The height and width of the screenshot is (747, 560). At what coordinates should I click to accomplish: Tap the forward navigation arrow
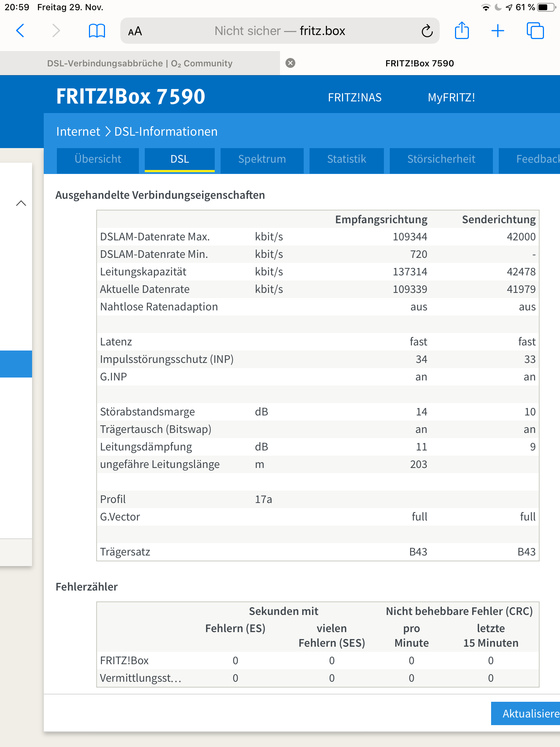pos(56,31)
